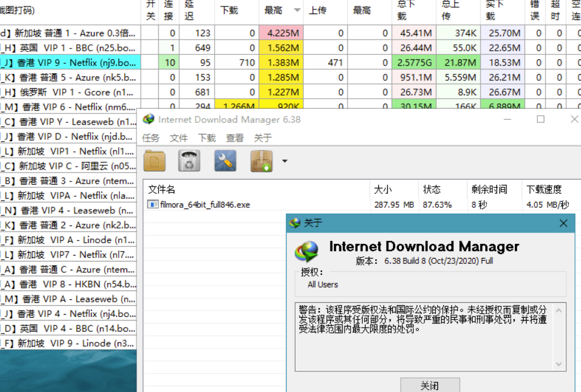Viewport: 581px width, 392px height.
Task: Minimize the Internet Download Manager window
Action: pyautogui.click(x=507, y=119)
